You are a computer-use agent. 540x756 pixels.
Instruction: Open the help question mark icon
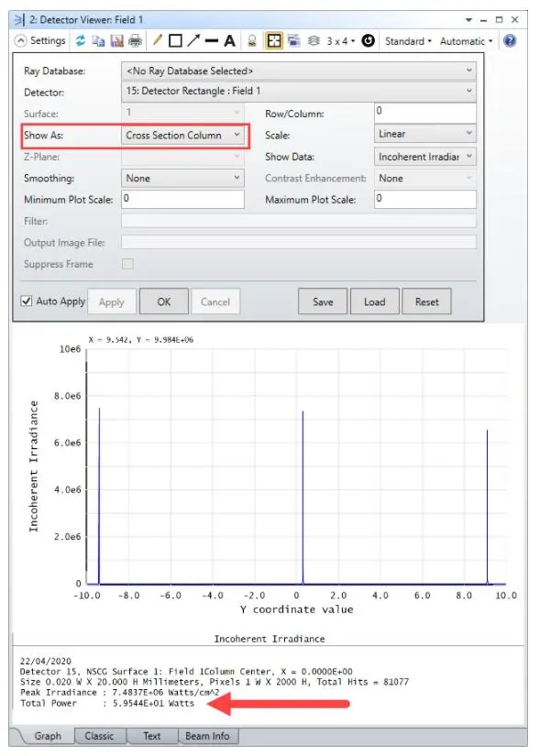[509, 41]
